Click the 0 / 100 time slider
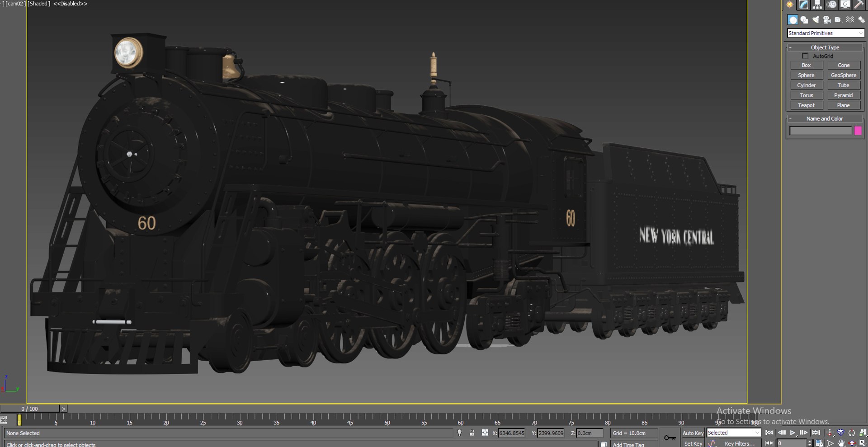This screenshot has height=447, width=868. tap(30, 409)
